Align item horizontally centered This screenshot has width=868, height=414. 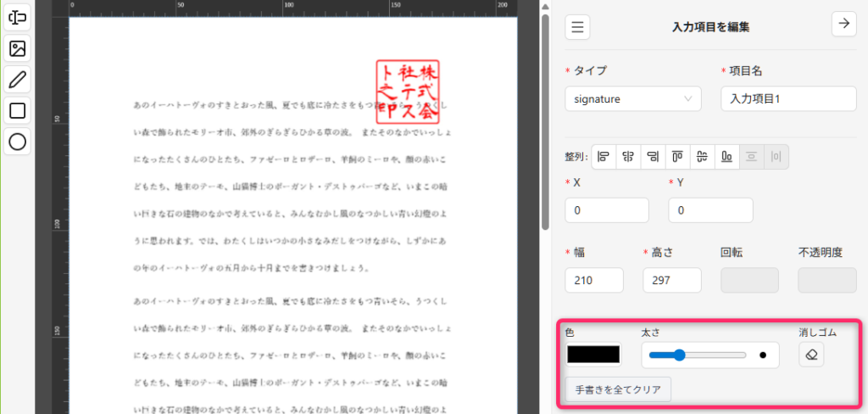click(x=628, y=156)
